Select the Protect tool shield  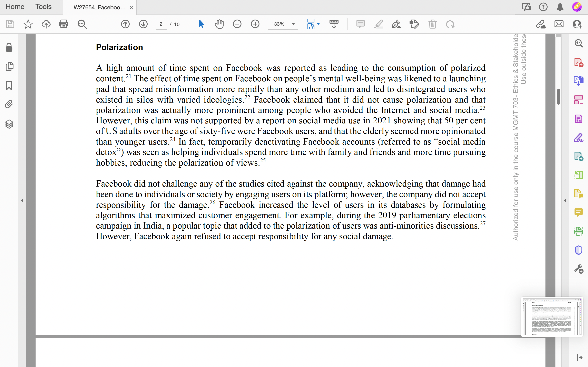tap(579, 250)
